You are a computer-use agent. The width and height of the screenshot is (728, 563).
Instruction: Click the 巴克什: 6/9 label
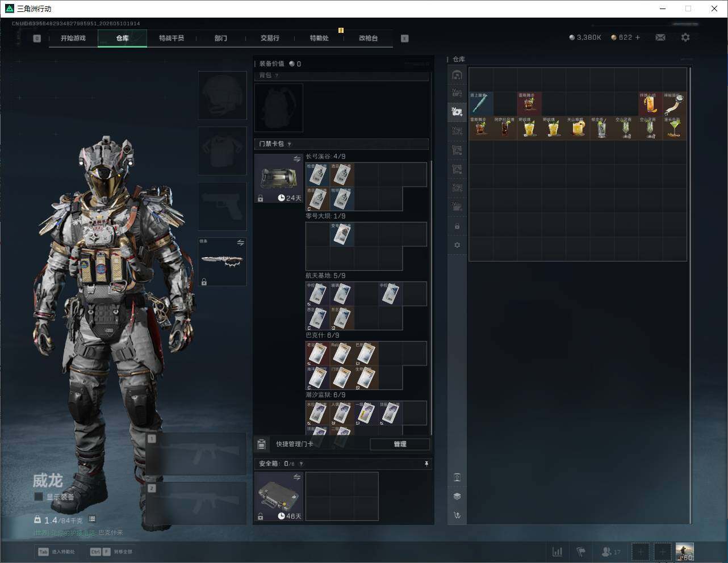[x=321, y=335]
